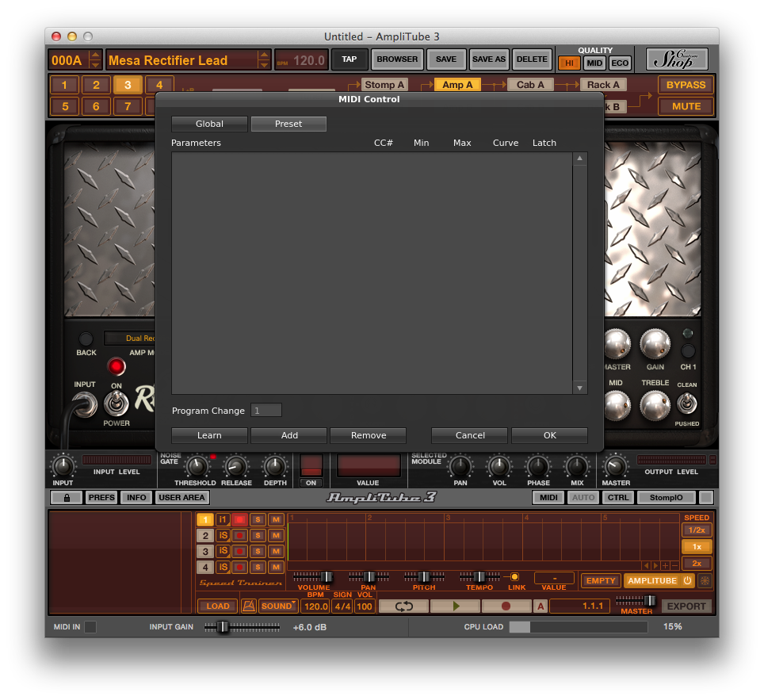
Task: Flip the CLEAN/PUSHED toggle switch
Action: 687,404
